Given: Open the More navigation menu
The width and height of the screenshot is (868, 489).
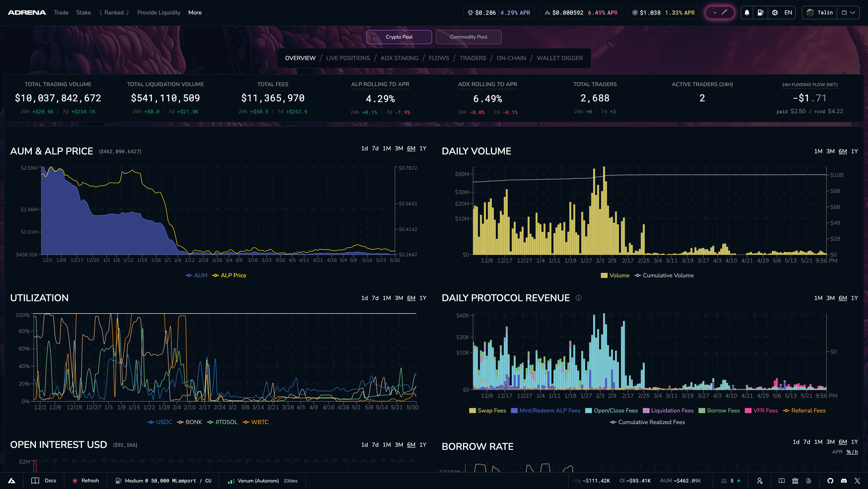Looking at the screenshot, I should (x=195, y=13).
